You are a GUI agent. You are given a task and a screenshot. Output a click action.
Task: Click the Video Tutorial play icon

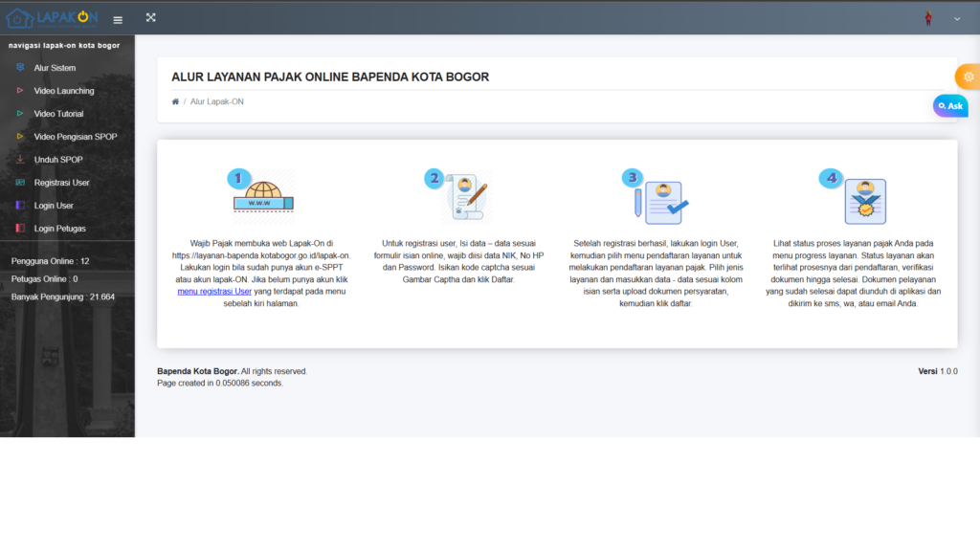point(20,113)
